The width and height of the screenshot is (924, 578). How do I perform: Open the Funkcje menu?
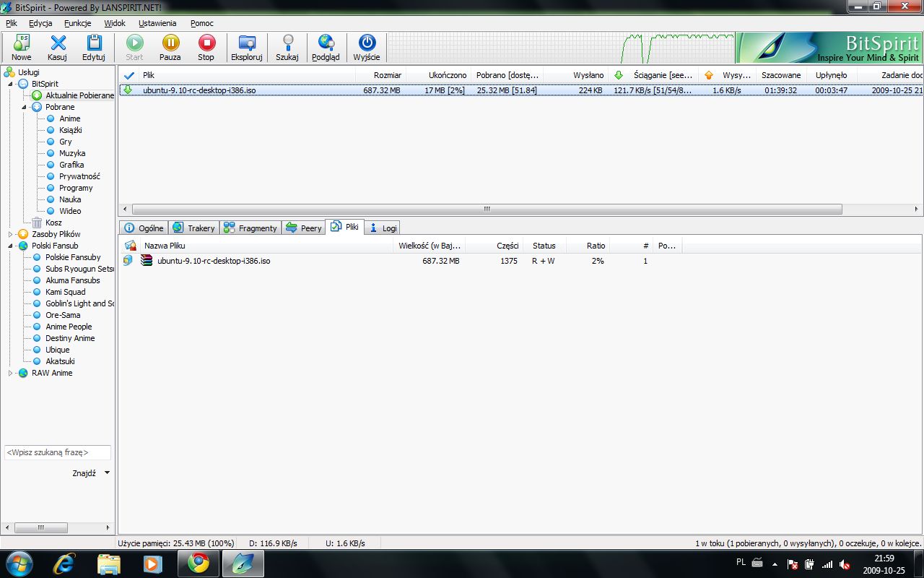[77, 23]
